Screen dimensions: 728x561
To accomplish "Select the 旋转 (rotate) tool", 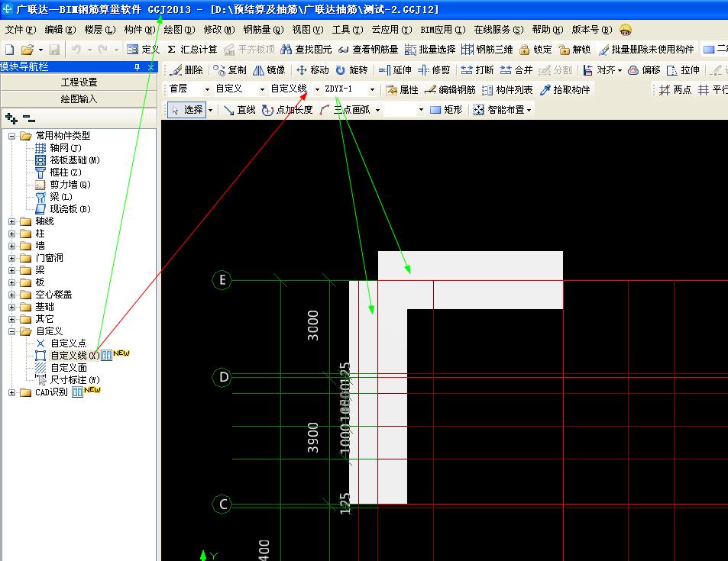I will tap(341, 69).
